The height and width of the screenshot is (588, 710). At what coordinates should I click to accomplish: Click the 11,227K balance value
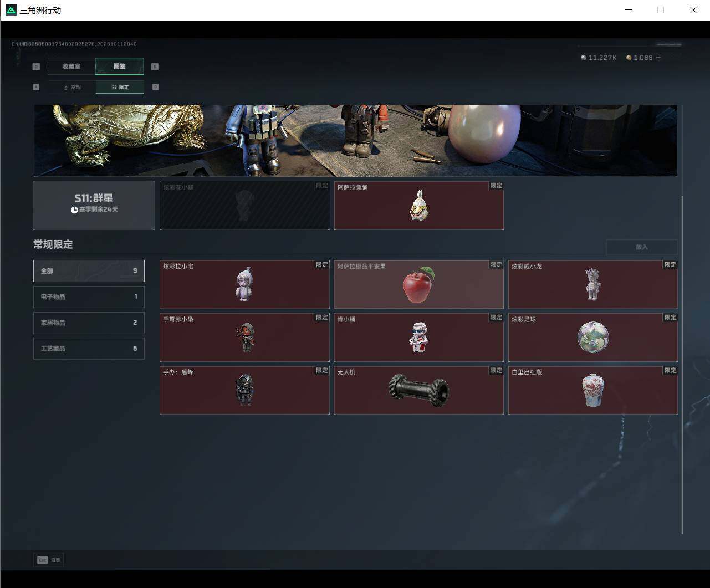coord(602,58)
